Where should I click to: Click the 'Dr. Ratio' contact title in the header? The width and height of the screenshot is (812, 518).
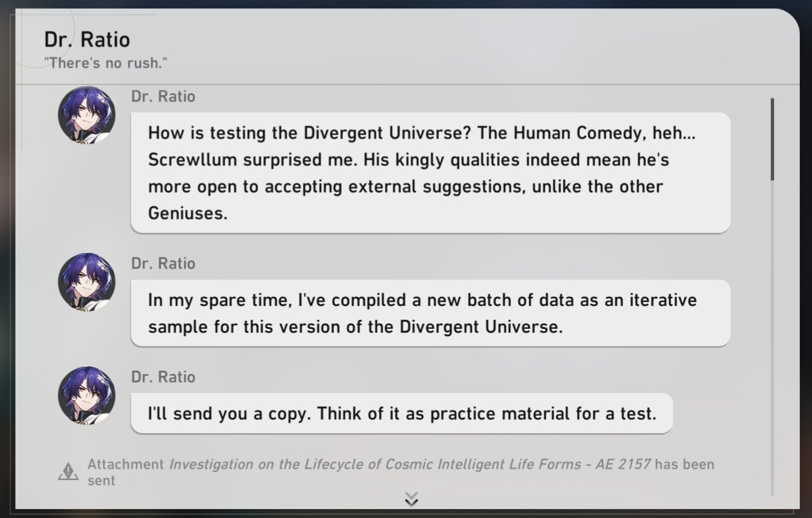pyautogui.click(x=87, y=40)
